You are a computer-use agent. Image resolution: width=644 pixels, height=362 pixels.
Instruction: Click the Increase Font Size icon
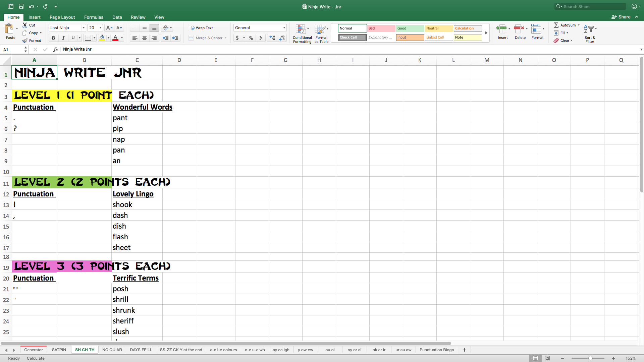(109, 28)
